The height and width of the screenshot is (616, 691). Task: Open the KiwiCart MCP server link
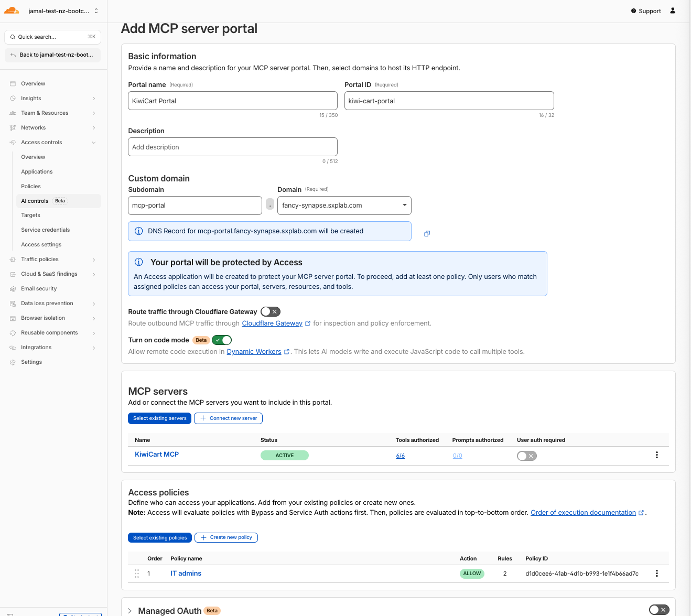[x=157, y=455]
